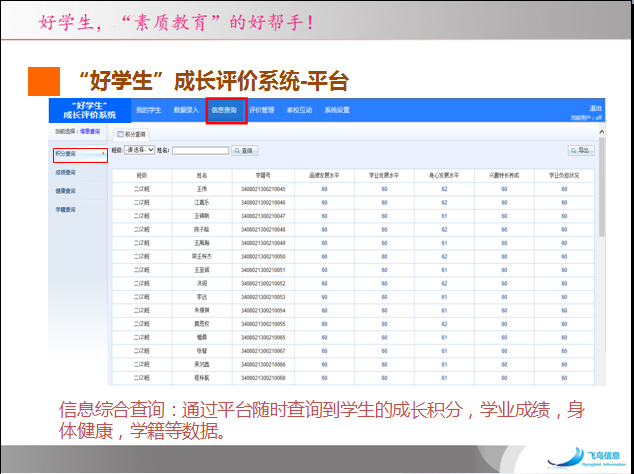Open the 数据录入 menu
634x474 pixels.
coord(187,110)
